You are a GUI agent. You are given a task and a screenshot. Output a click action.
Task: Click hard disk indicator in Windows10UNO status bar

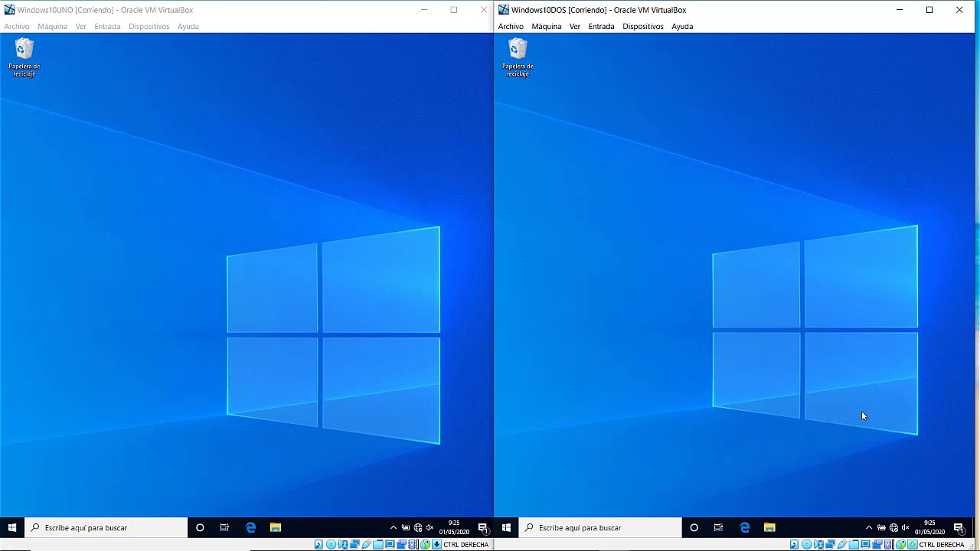click(318, 544)
